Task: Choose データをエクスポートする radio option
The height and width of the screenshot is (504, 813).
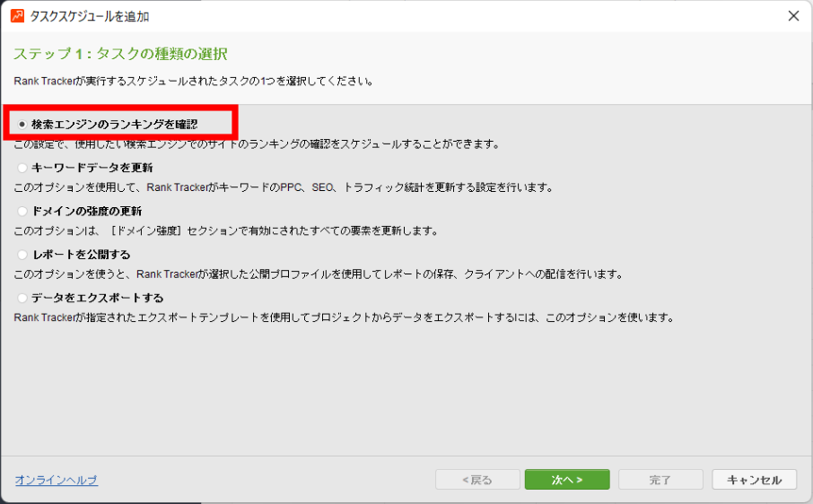Action: pyautogui.click(x=91, y=299)
